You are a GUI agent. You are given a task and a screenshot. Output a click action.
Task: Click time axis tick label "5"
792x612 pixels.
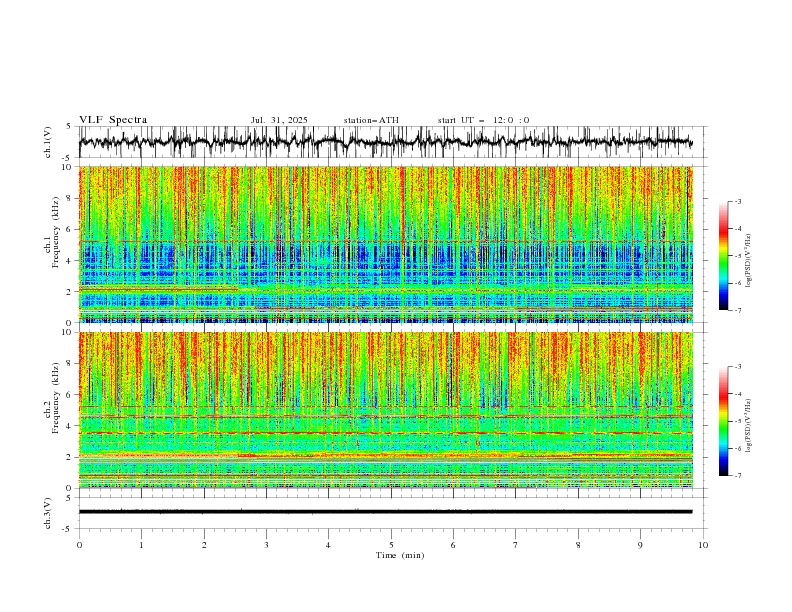coord(391,545)
